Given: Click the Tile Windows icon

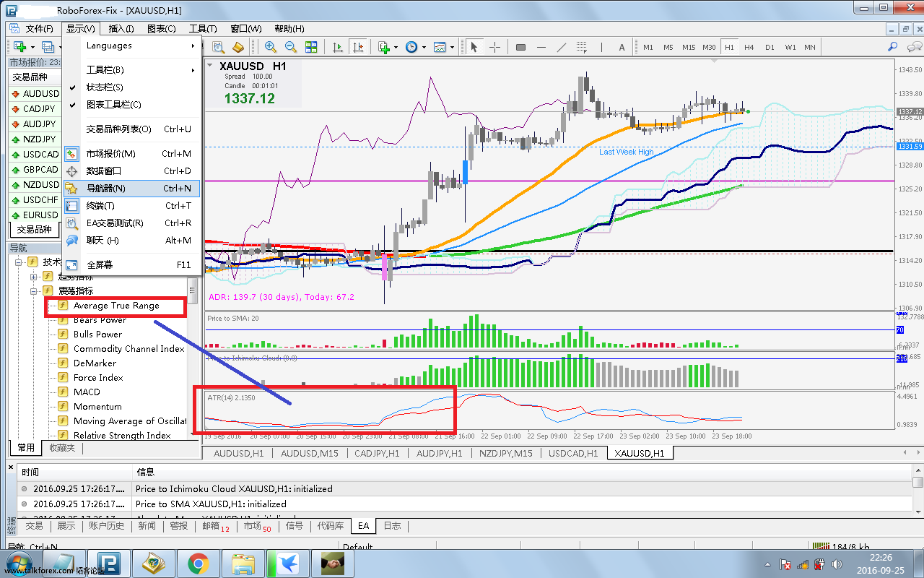Looking at the screenshot, I should [311, 47].
